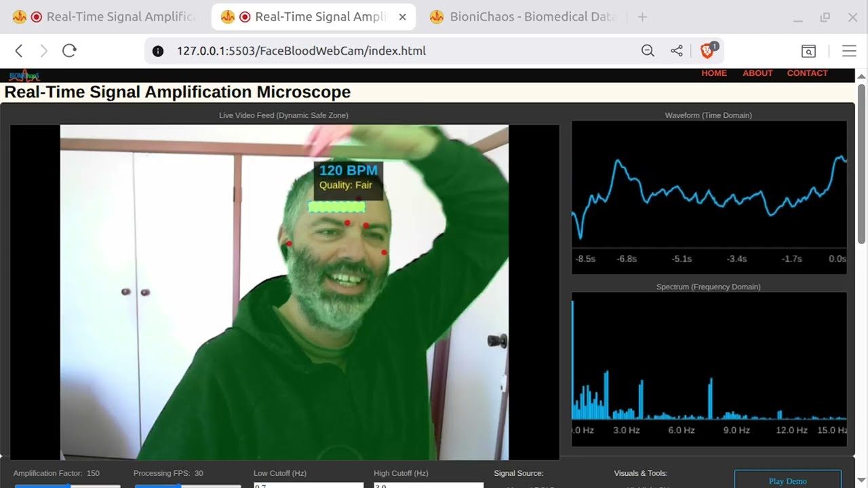Viewport: 868px width, 488px height.
Task: Click the BioniChaos logo in page header
Action: 24,75
